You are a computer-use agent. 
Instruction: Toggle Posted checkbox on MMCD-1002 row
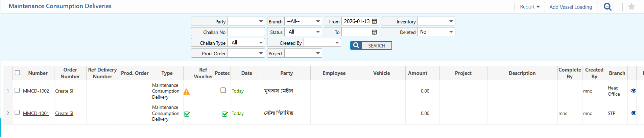(x=223, y=90)
